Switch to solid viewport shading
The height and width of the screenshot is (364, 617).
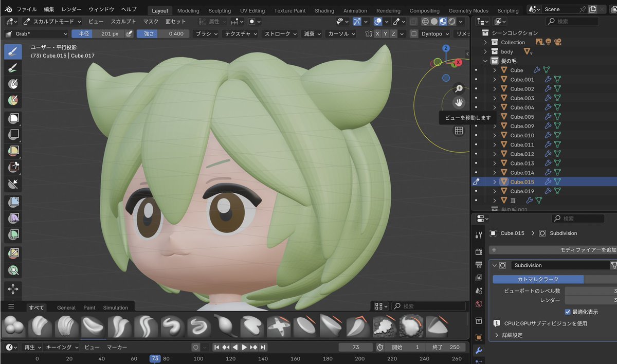point(434,22)
